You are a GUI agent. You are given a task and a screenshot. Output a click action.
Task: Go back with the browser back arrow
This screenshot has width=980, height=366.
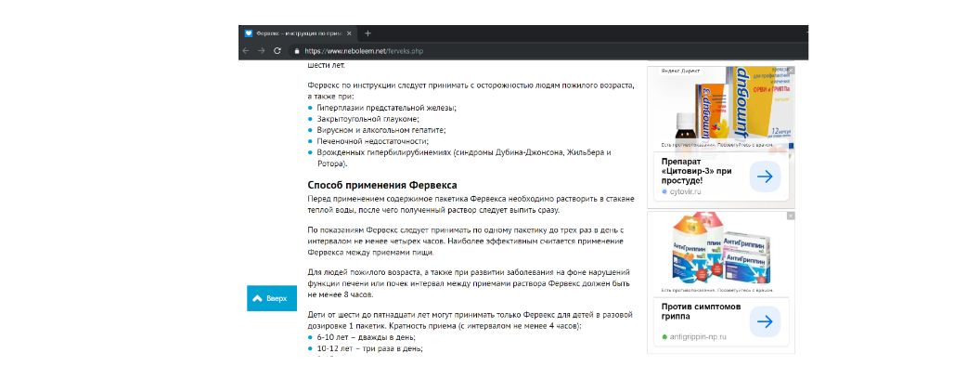246,51
